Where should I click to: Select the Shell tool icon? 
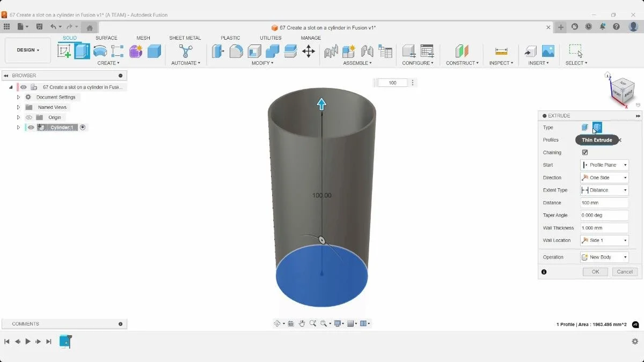(254, 51)
